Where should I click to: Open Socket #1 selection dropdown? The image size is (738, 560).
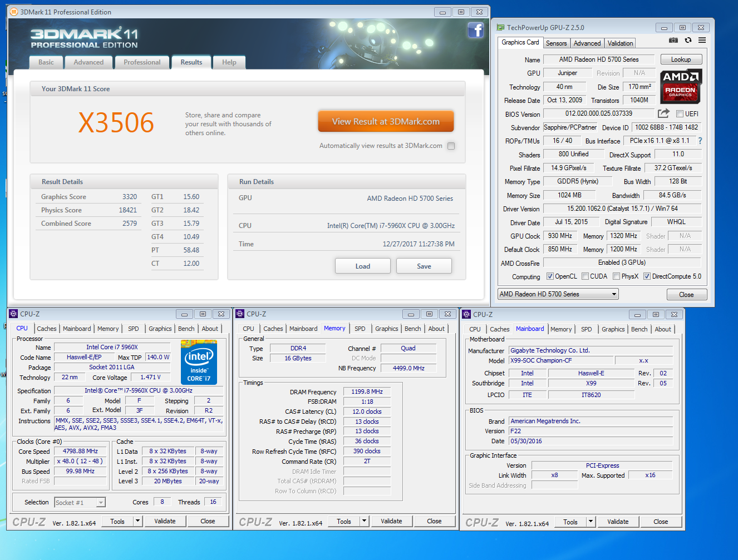[80, 503]
